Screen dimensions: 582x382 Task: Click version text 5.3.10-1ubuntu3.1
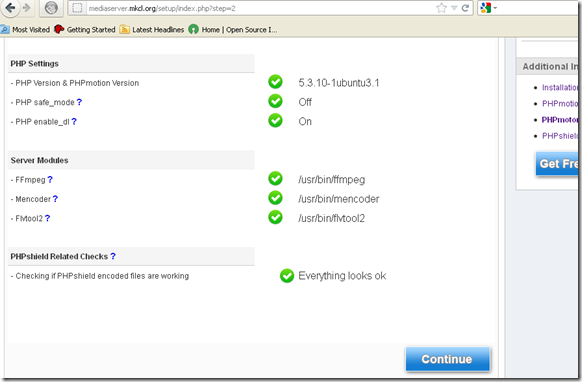[x=339, y=83]
